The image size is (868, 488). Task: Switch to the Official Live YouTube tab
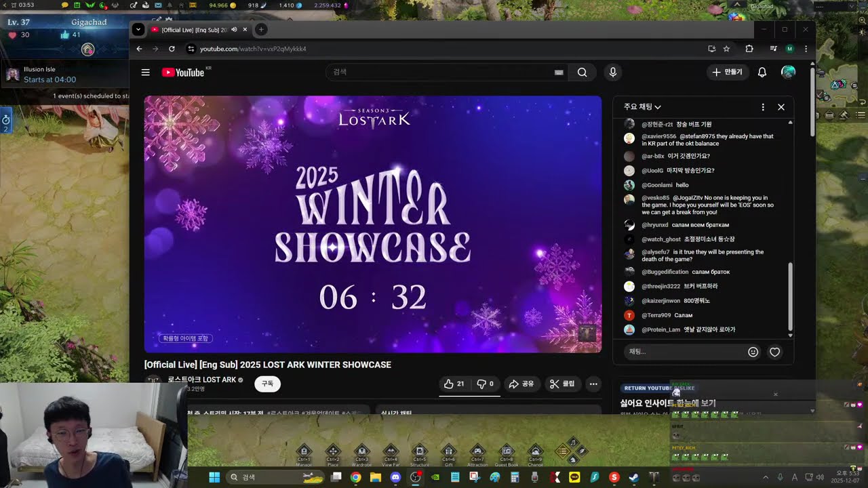[194, 30]
